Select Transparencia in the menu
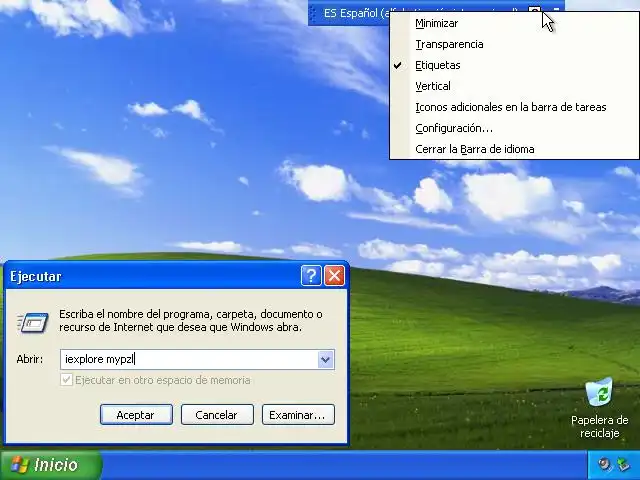 pyautogui.click(x=514, y=44)
